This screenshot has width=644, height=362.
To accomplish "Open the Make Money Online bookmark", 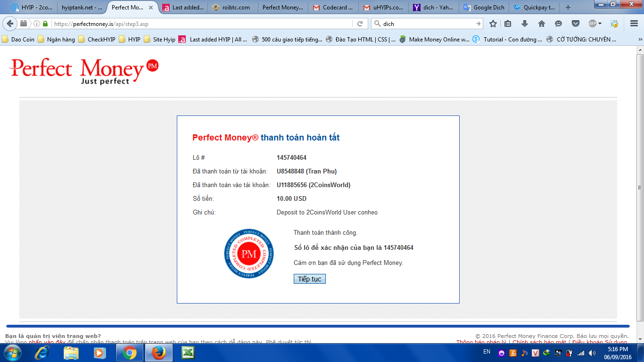I will pos(434,40).
